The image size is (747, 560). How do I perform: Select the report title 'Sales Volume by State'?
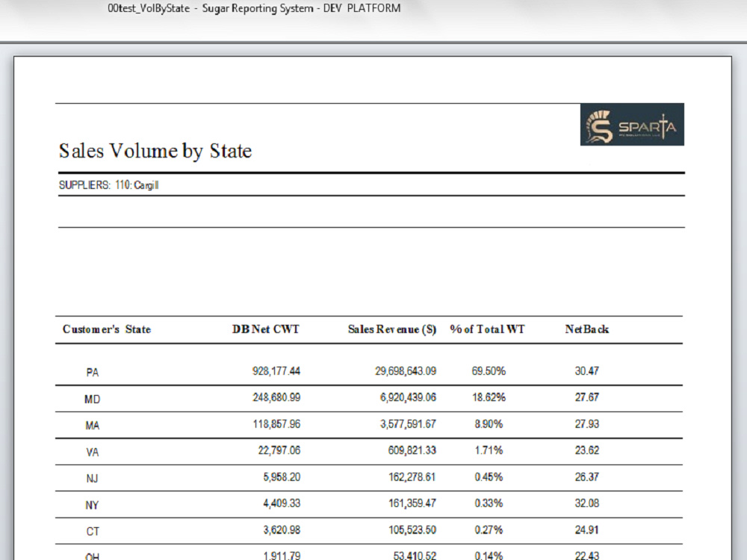click(x=155, y=151)
